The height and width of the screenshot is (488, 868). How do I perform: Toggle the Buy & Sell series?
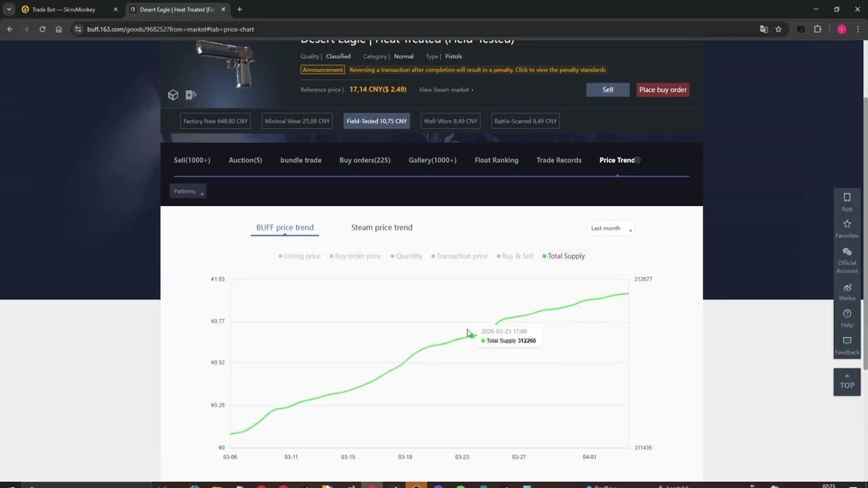515,256
